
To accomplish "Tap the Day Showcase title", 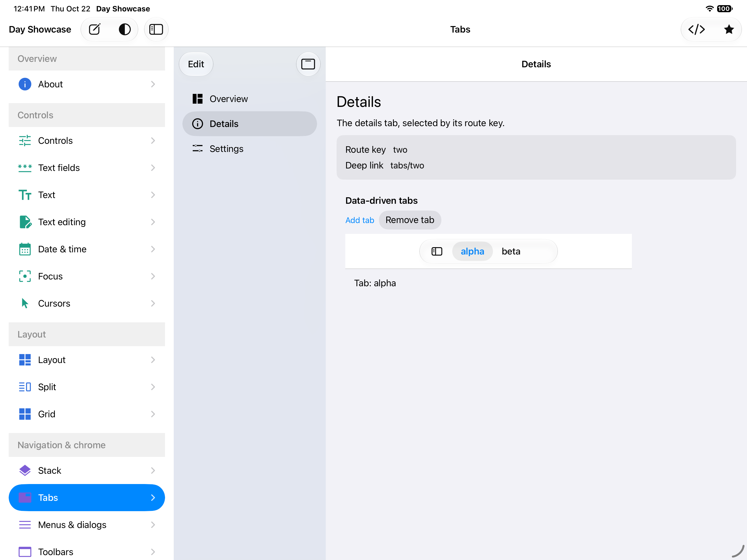I will click(x=40, y=29).
